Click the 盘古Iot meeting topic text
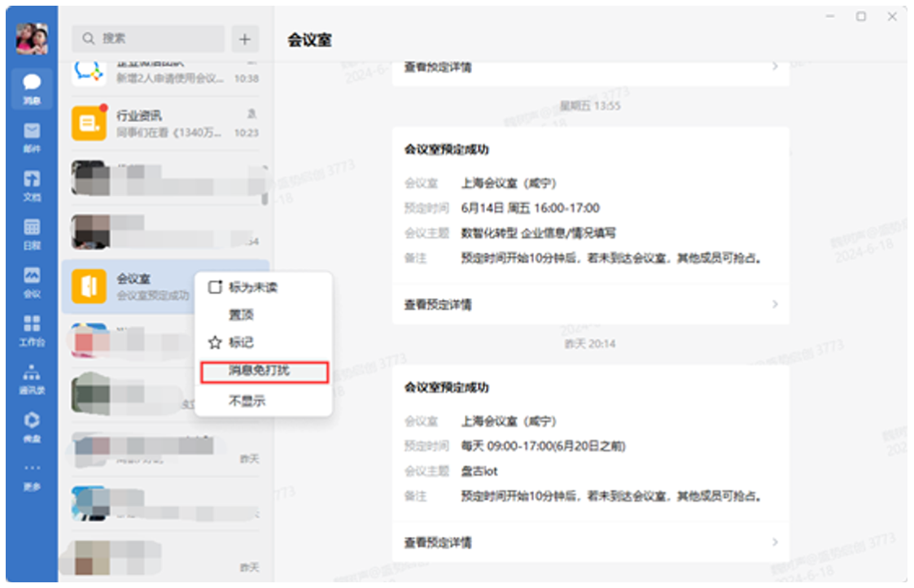 point(479,472)
